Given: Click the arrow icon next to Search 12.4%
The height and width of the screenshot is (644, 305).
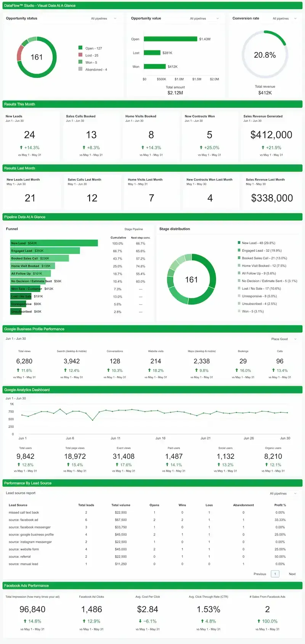Looking at the screenshot, I should (x=65, y=370).
